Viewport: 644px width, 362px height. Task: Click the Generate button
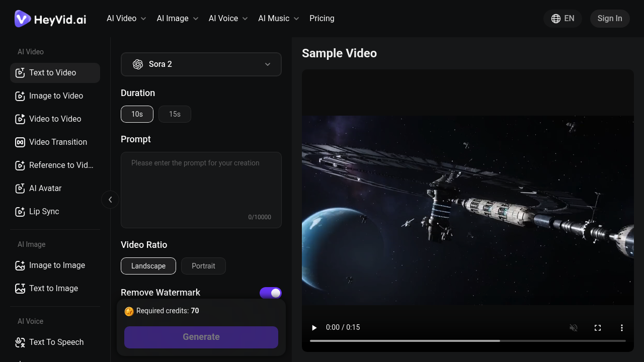201,337
